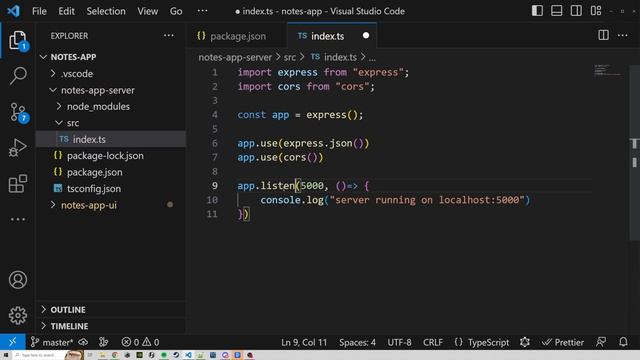Click Ln 9, Col 11 to go to line

(304, 342)
